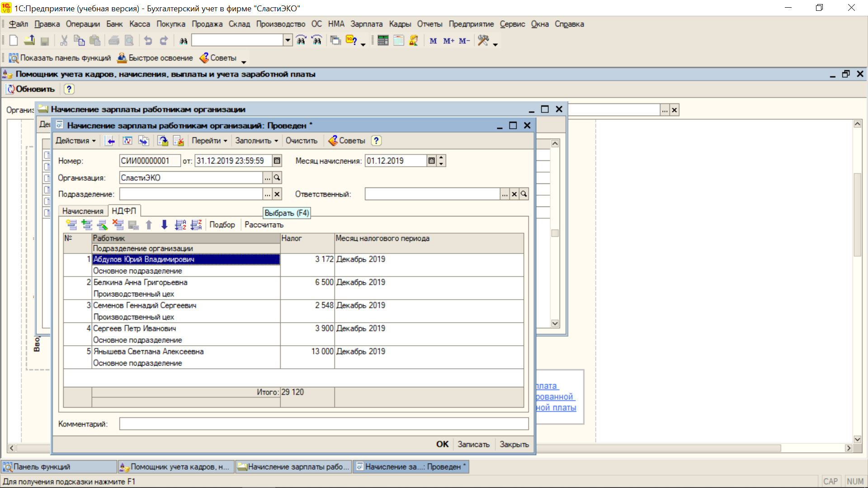This screenshot has width=868, height=488.
Task: Open the Действия dropdown menu
Action: [75, 141]
